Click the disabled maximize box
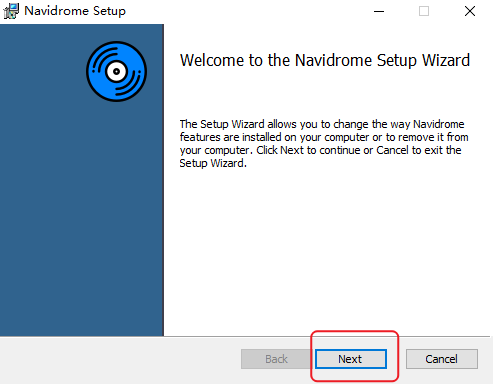Image resolution: width=493 pixels, height=384 pixels. coord(424,11)
